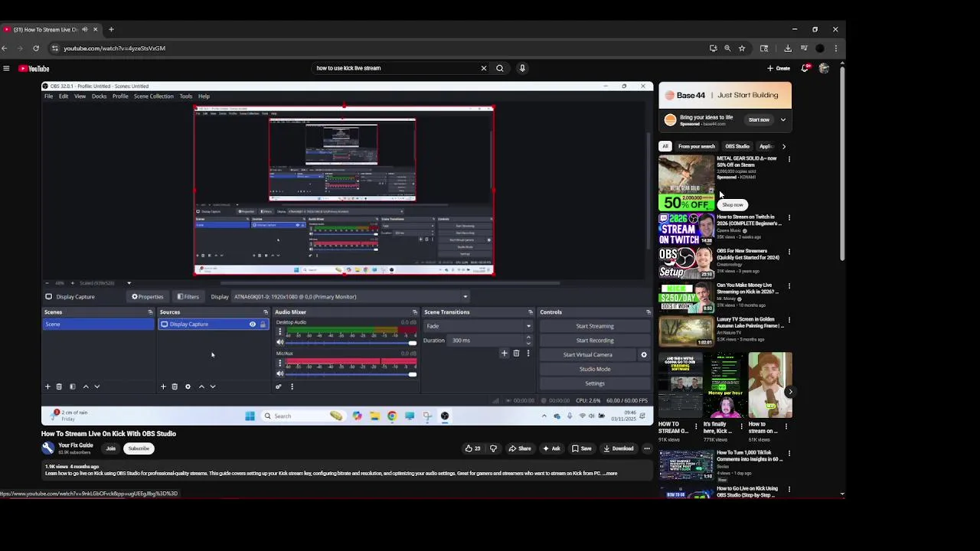This screenshot has width=980, height=551.
Task: Adjust the Mic/Aux volume slider
Action: coord(350,374)
